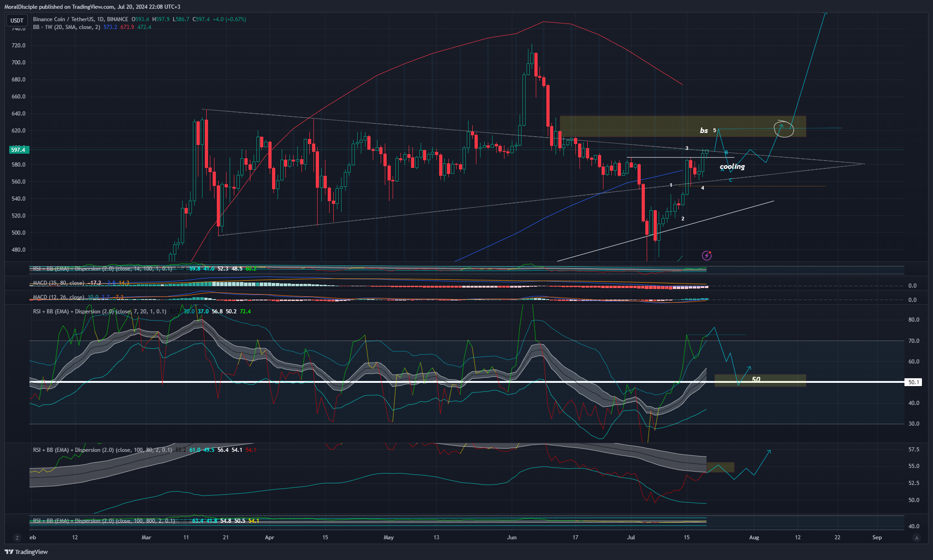The height and width of the screenshot is (560, 933).
Task: Select the MACD (35, 80, close) legend
Action: click(x=58, y=283)
